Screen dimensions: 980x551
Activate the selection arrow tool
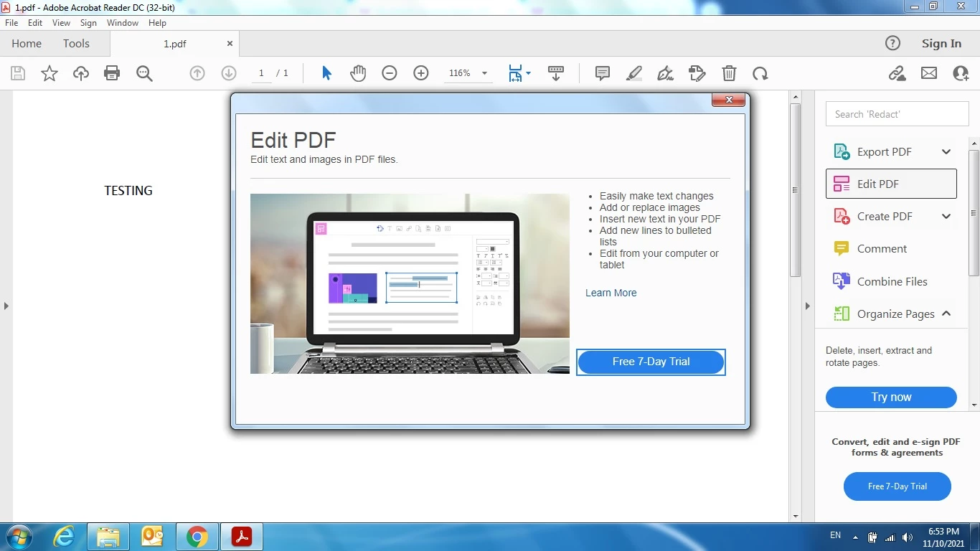click(x=326, y=73)
